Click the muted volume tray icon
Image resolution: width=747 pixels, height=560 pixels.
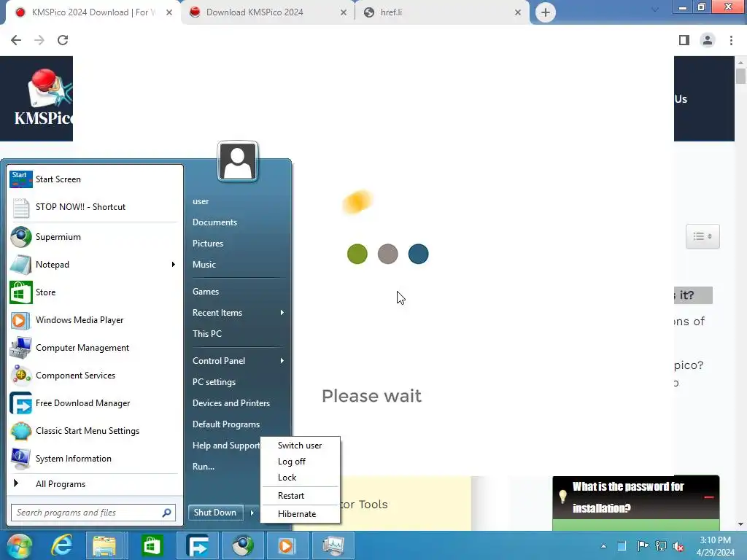tap(678, 546)
